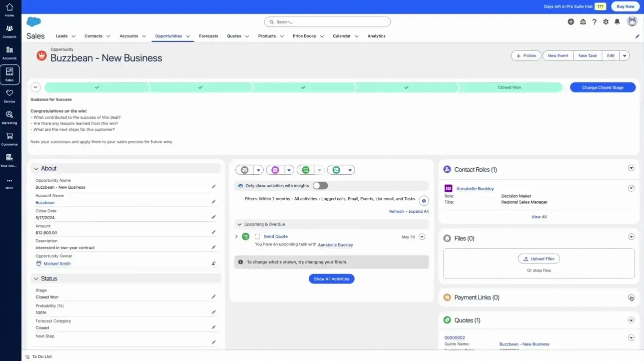Open the Leads tab dropdown chevron
The height and width of the screenshot is (361, 644).
[x=74, y=36]
